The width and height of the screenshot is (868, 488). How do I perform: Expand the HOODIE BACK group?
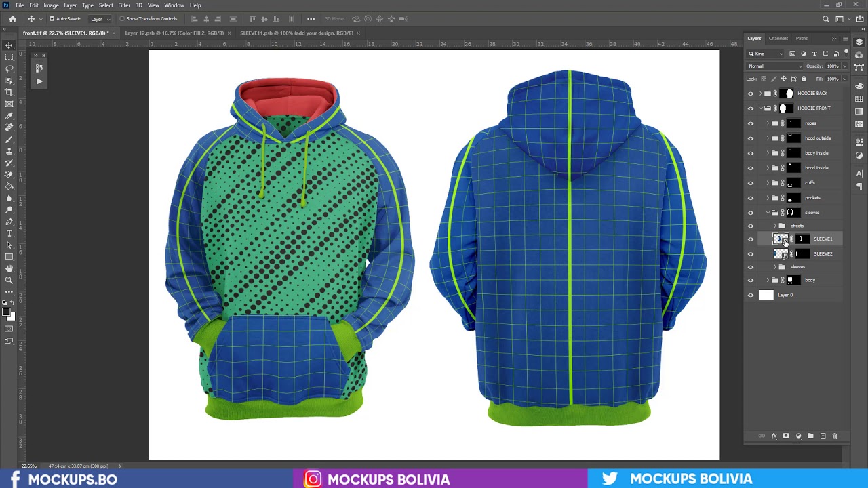[x=760, y=94]
